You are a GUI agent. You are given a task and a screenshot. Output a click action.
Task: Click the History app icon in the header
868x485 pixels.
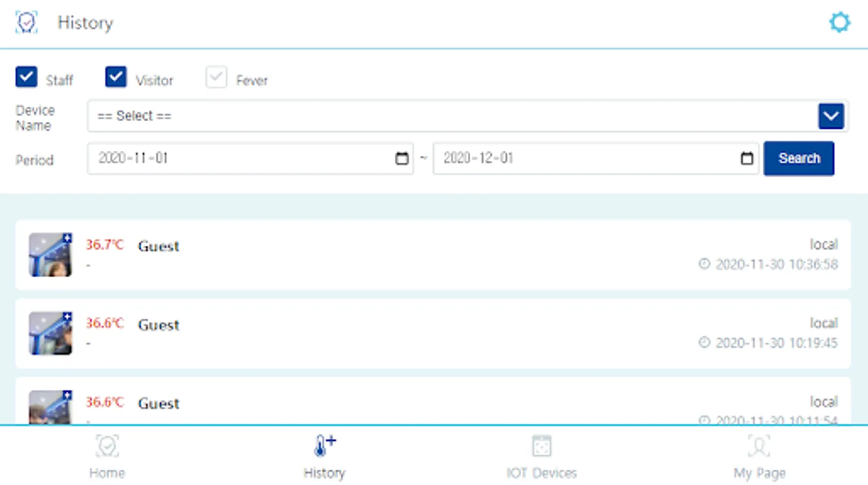(x=26, y=22)
